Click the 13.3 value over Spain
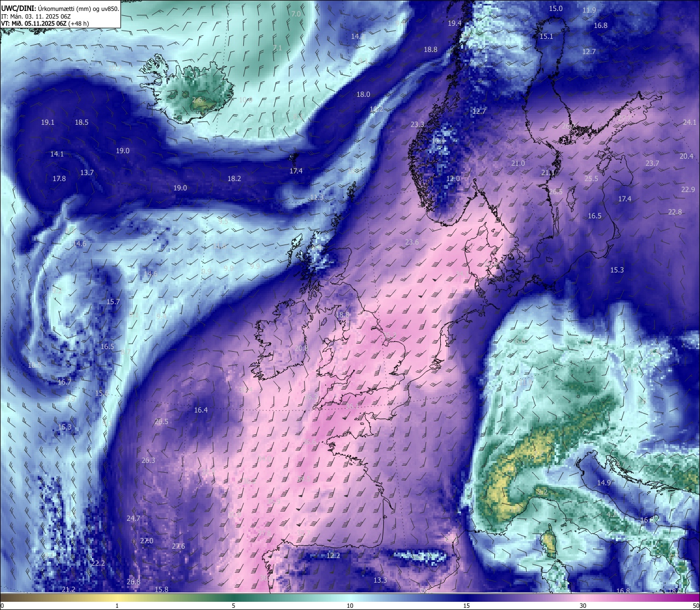The width and height of the screenshot is (700, 610). tap(380, 580)
